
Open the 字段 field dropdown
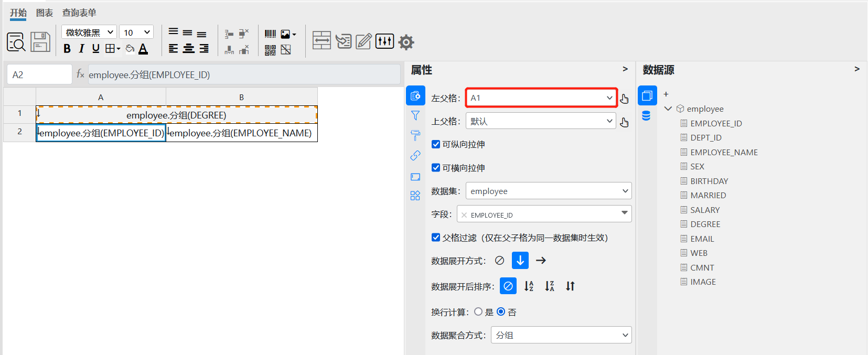click(544, 214)
